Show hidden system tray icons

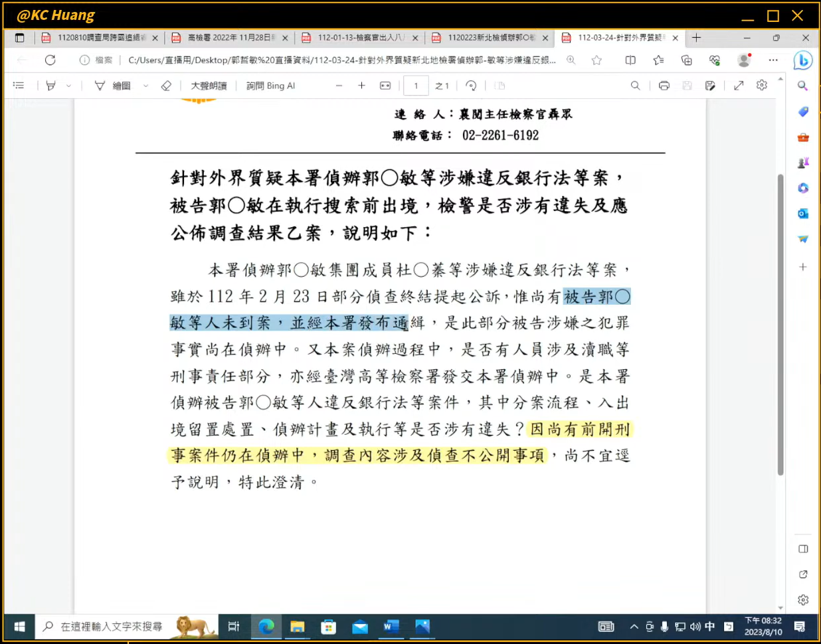click(x=634, y=627)
